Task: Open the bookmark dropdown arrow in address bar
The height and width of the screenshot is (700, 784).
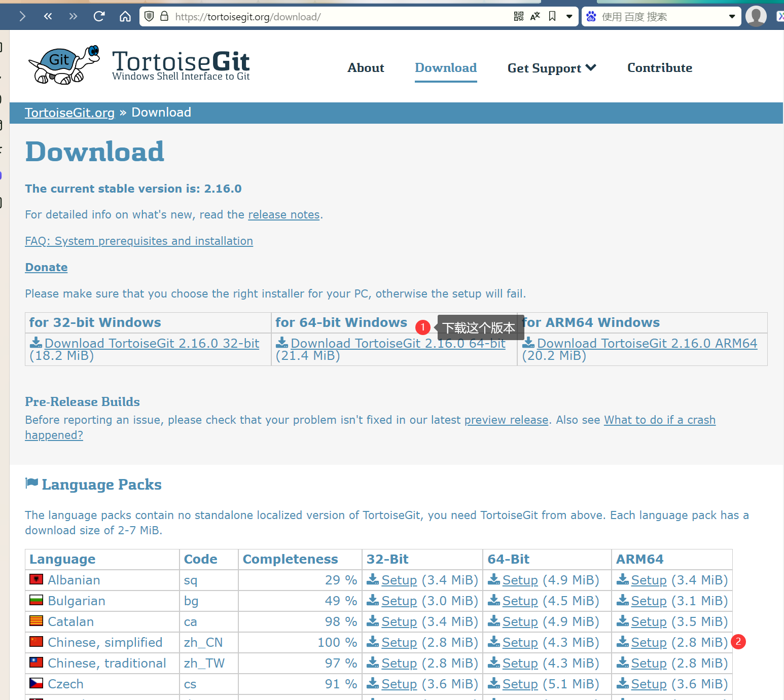Action: [x=569, y=17]
